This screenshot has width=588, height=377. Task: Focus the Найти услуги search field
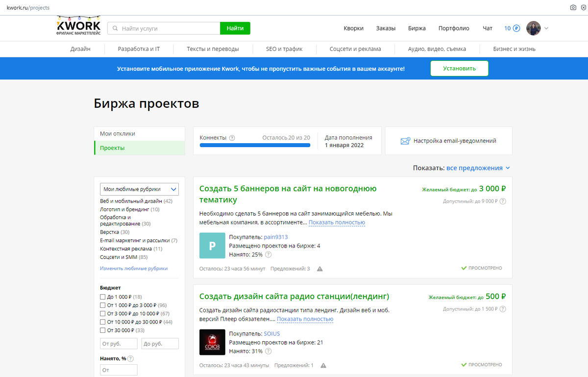pyautogui.click(x=164, y=28)
